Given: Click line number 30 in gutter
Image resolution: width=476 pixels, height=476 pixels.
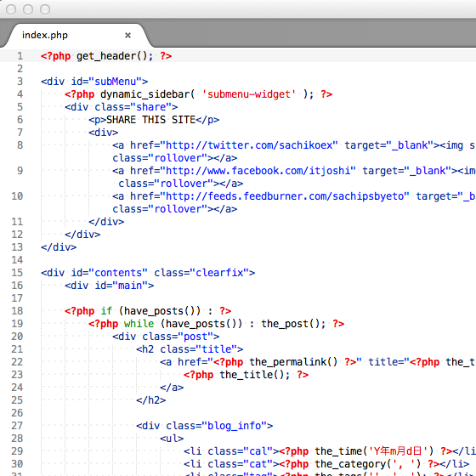Looking at the screenshot, I should [x=17, y=464].
